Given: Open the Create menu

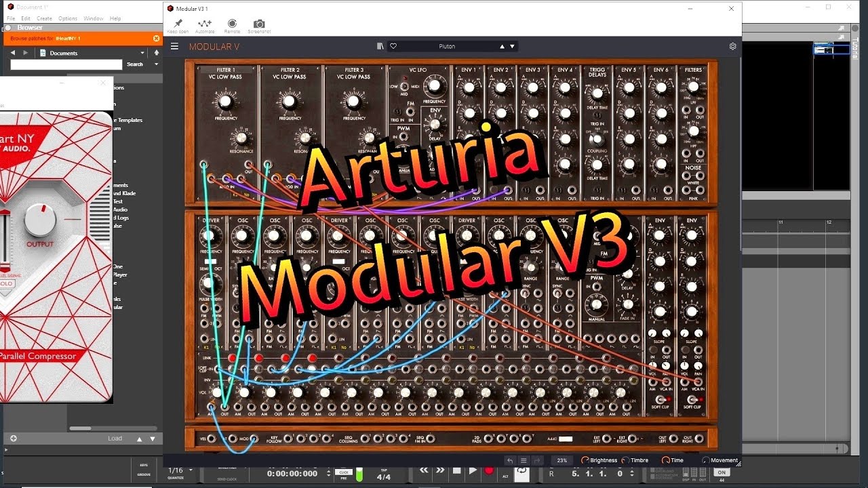Looking at the screenshot, I should [x=44, y=18].
